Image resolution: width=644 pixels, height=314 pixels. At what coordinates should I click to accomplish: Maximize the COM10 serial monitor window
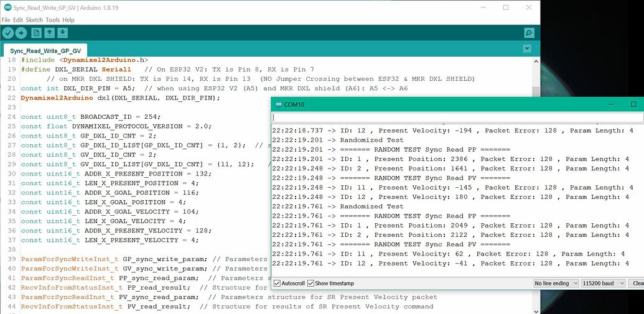tap(633, 104)
